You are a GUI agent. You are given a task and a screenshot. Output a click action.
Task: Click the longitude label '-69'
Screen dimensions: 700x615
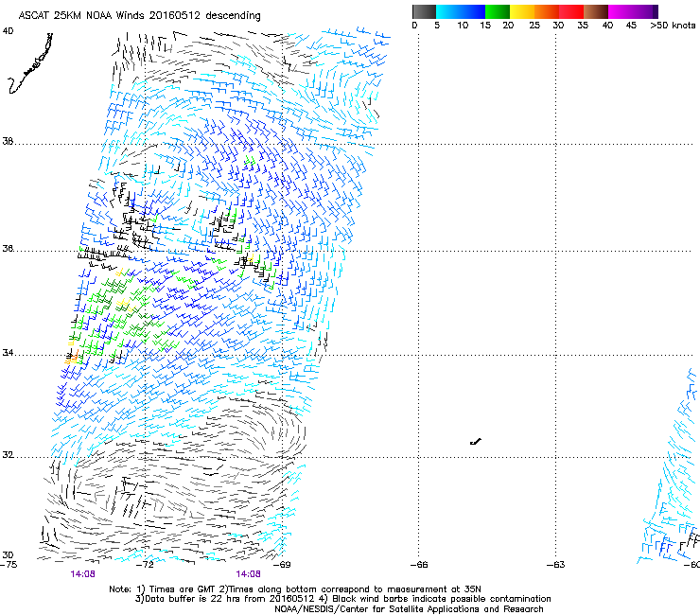(282, 565)
